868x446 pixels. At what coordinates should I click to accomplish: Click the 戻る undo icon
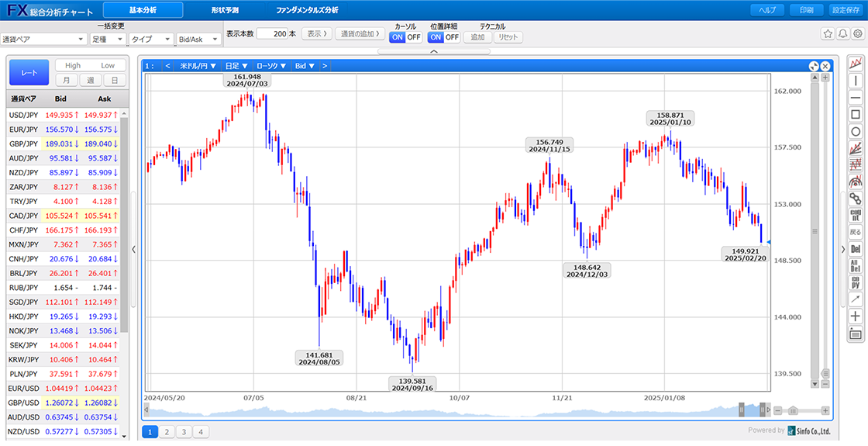click(x=856, y=232)
